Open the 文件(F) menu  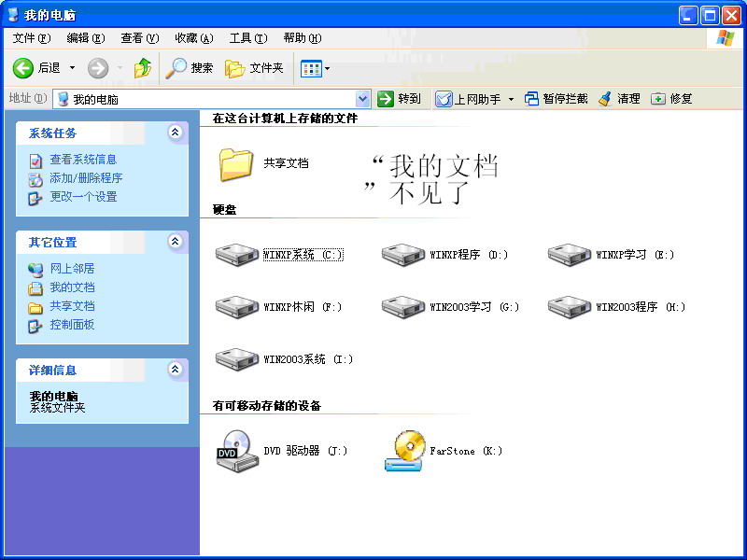point(32,38)
